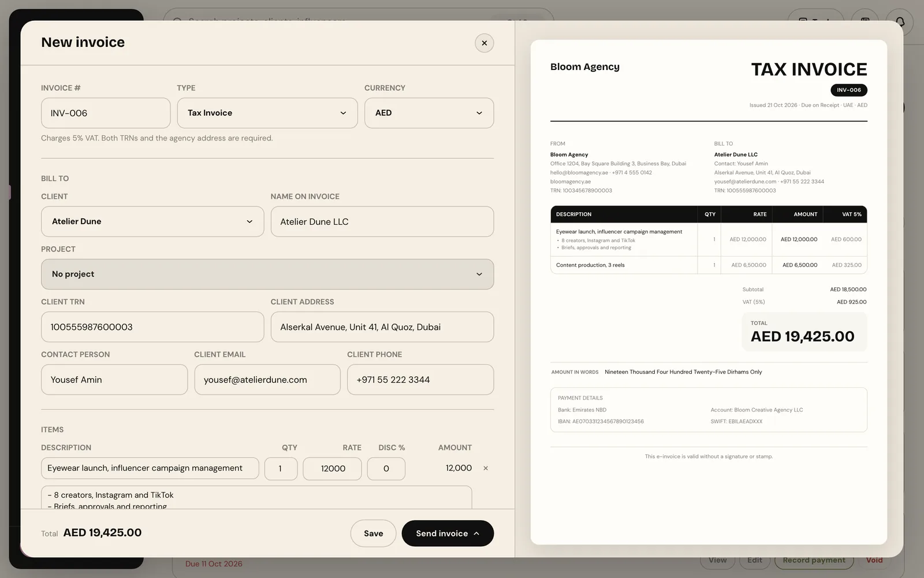
Task: Open the Client dropdown showing Atelier Dune
Action: tap(152, 221)
